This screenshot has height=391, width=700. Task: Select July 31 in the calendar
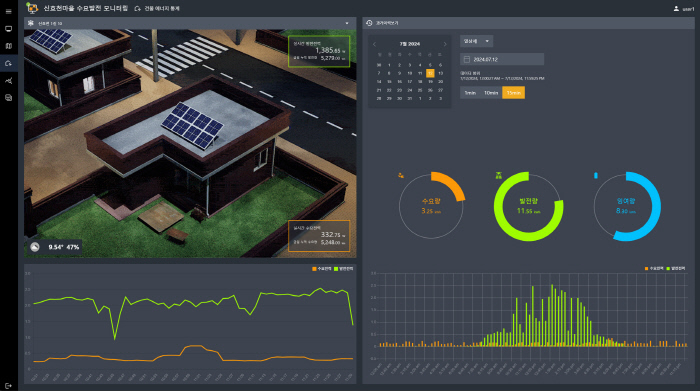[x=409, y=99]
